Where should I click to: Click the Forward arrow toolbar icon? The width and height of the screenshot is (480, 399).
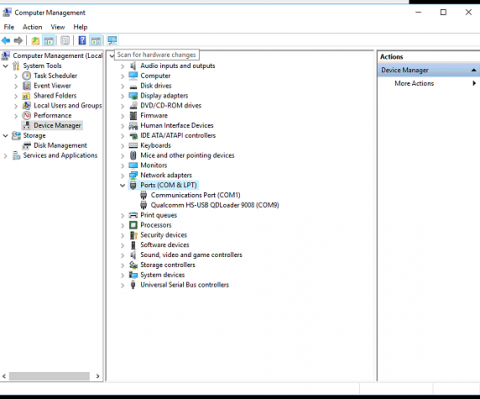coord(18,41)
